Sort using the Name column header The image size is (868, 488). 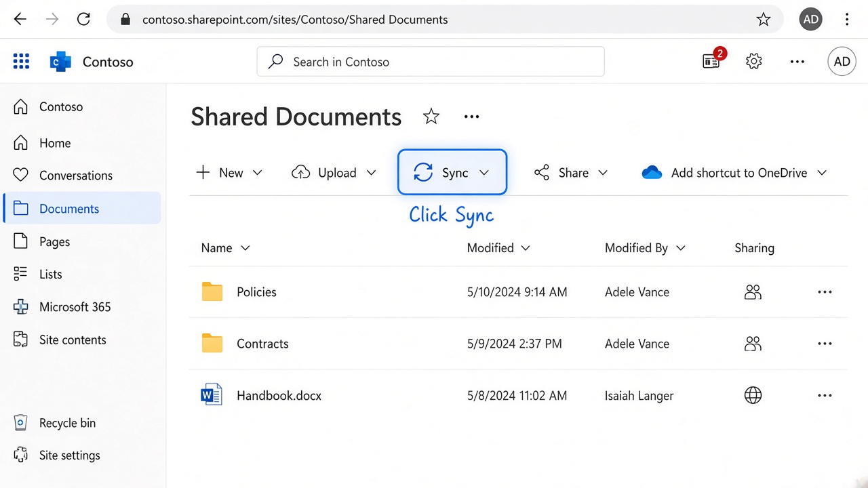click(x=225, y=248)
